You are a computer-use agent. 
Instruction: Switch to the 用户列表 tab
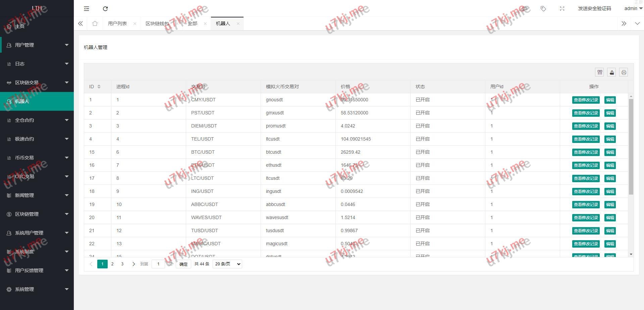[117, 23]
